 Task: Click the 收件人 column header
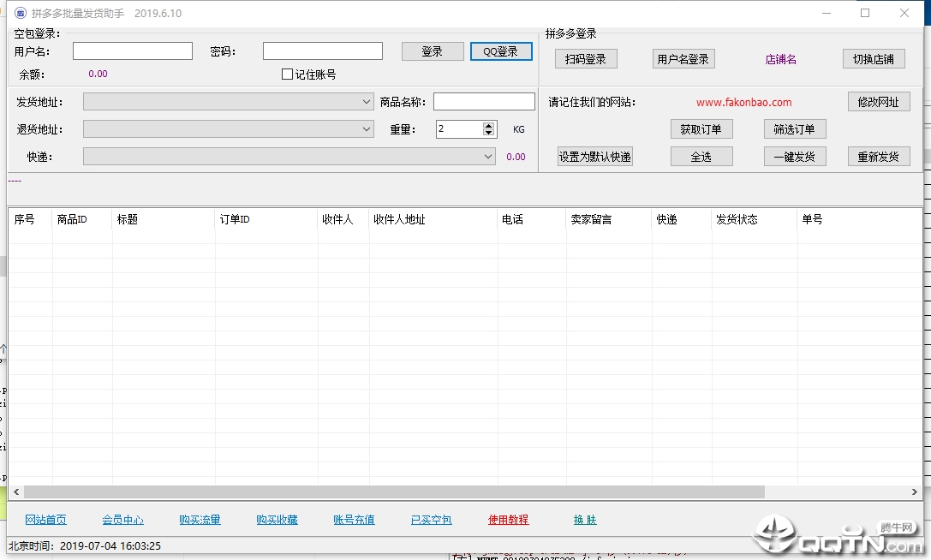[343, 219]
